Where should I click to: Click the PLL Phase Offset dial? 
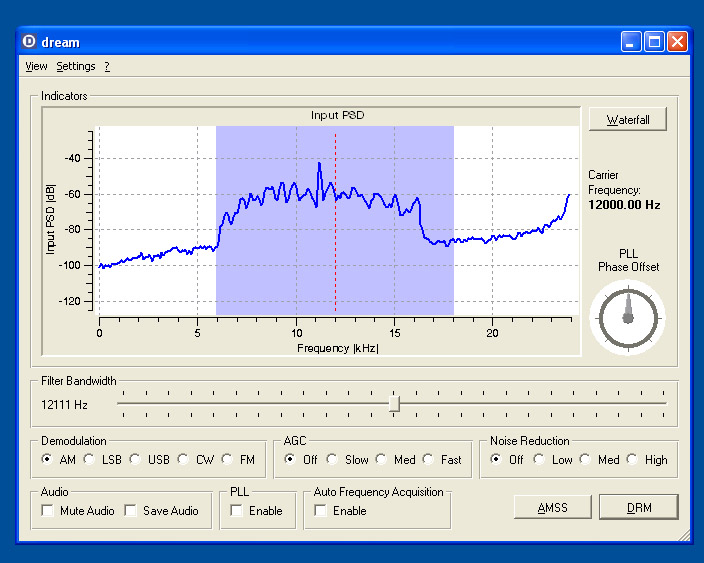(x=627, y=317)
